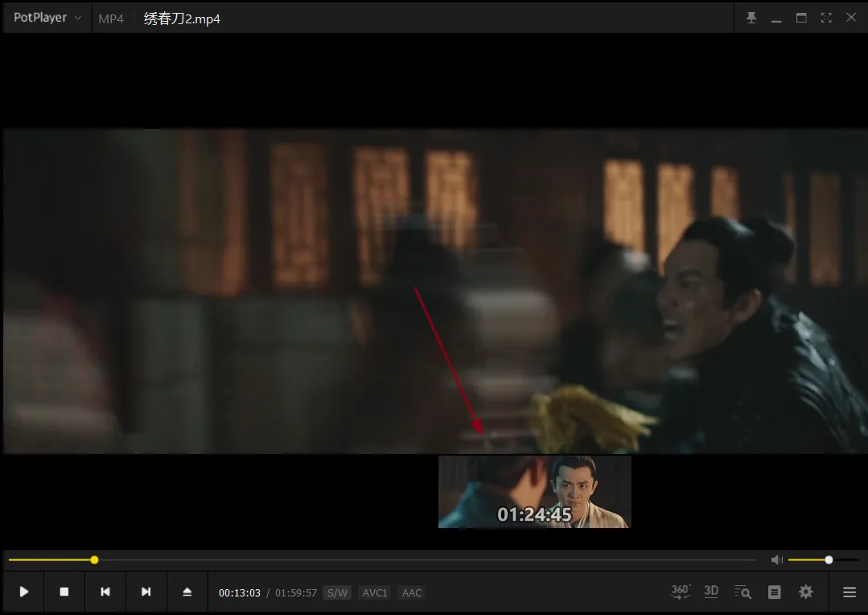Click the MP4 format label in title bar
Viewport: 868px width, 615px height.
click(111, 19)
